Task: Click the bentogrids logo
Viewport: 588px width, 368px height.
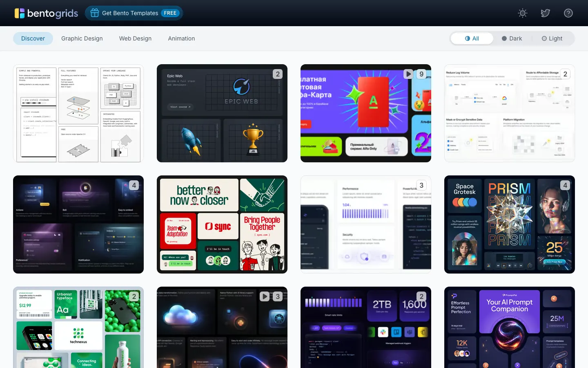Action: pyautogui.click(x=46, y=13)
